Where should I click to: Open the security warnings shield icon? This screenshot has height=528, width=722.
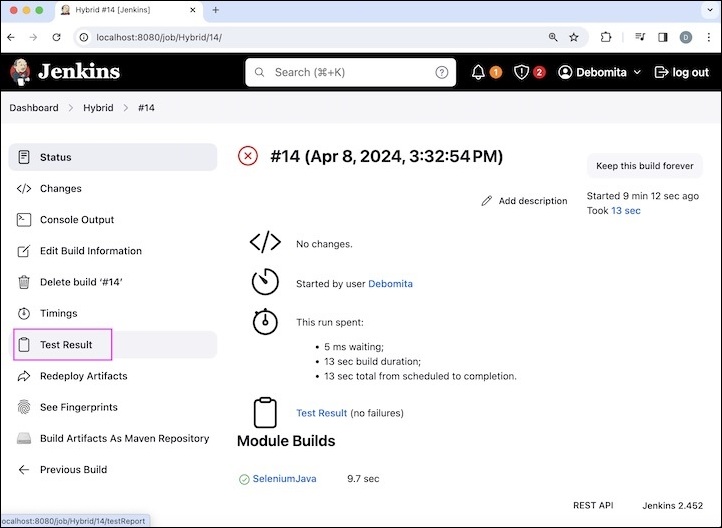point(521,72)
